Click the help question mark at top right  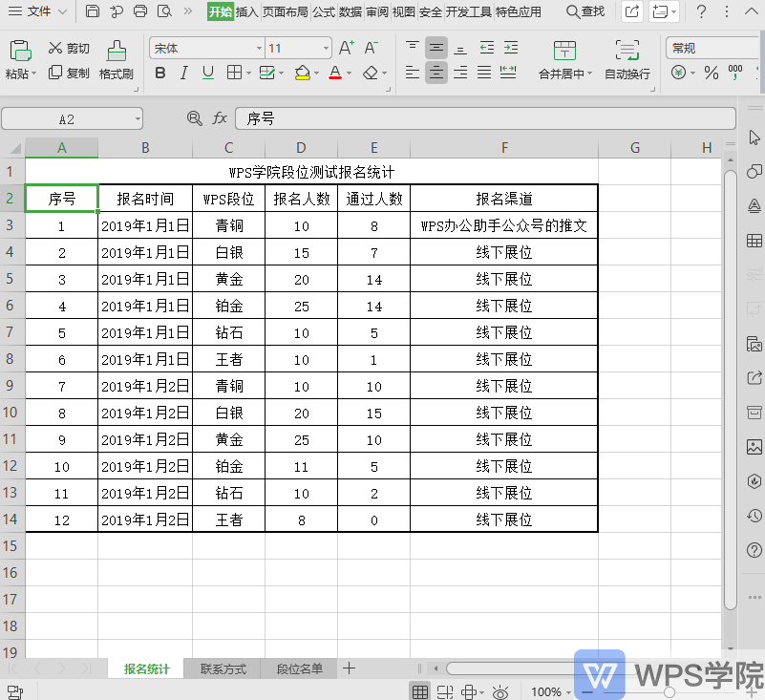coord(701,11)
